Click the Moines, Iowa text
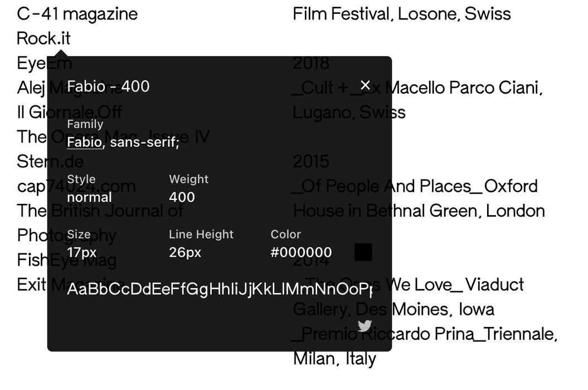The height and width of the screenshot is (390, 588). [443, 310]
